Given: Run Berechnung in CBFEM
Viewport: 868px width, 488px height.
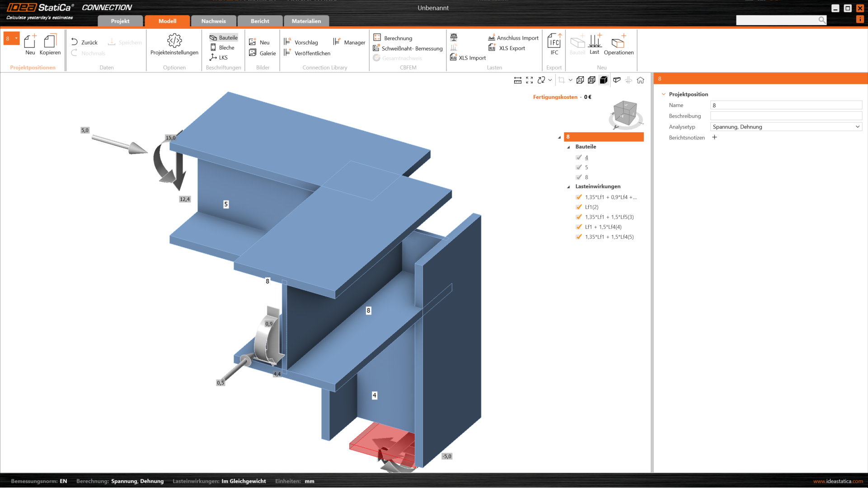Looking at the screenshot, I should click(x=393, y=38).
